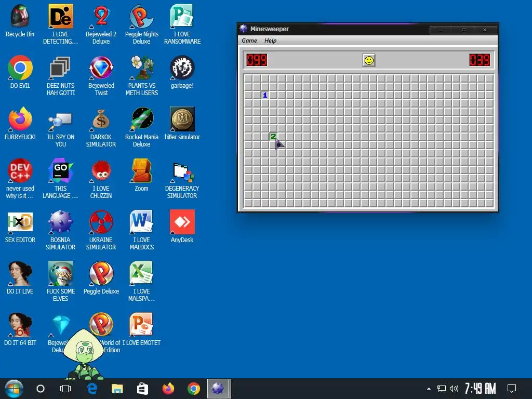Click the Minesweeper timer display
The image size is (532, 399).
pos(480,60)
